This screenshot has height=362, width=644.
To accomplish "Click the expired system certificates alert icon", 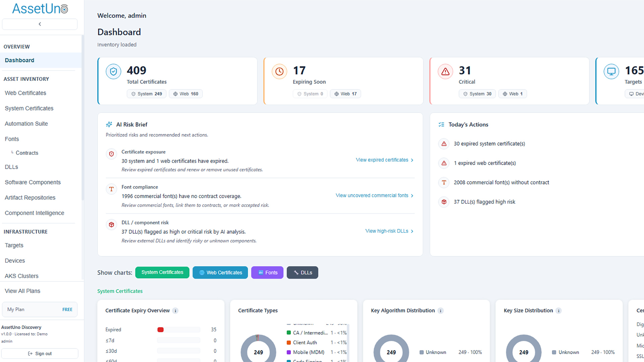I will click(444, 144).
